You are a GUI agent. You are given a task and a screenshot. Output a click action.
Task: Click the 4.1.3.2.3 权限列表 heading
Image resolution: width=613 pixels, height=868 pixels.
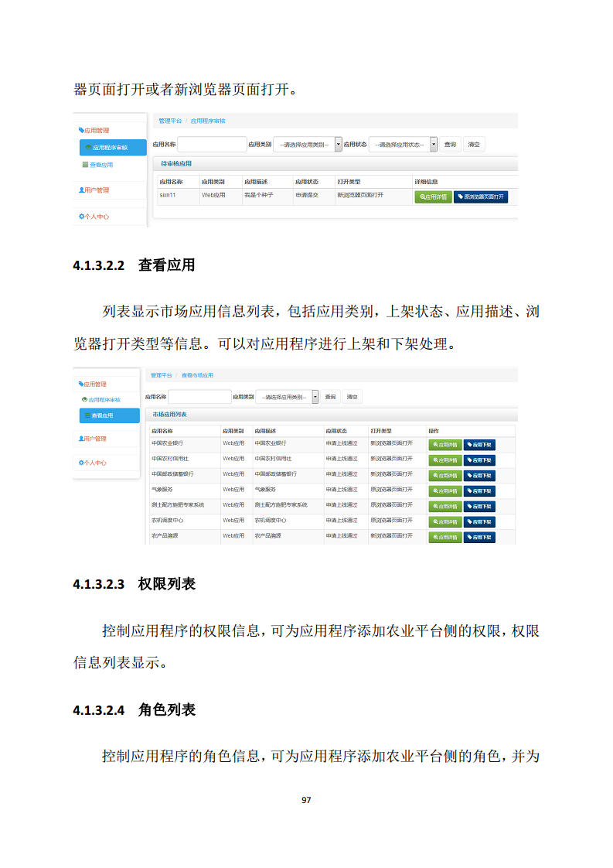tap(134, 584)
